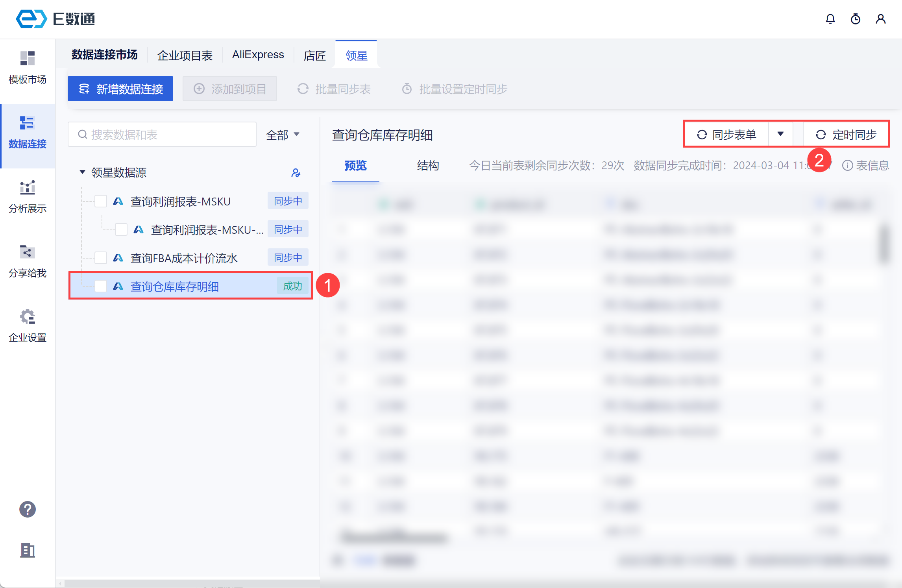Select checkbox next to 查询仓库库存明细
The width and height of the screenshot is (902, 588).
[x=101, y=286]
